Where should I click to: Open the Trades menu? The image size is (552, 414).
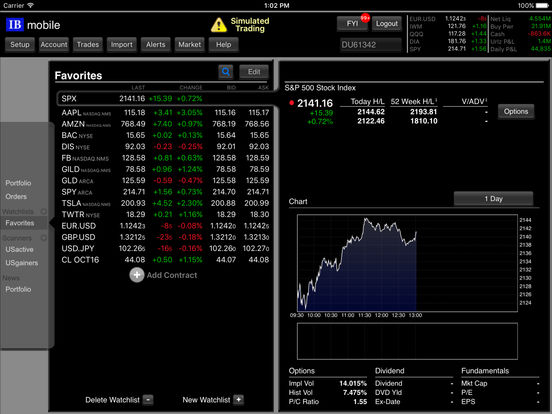88,45
